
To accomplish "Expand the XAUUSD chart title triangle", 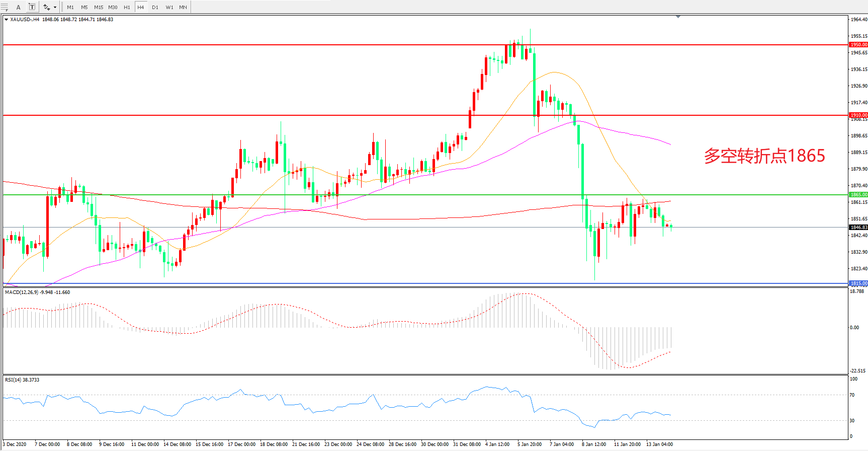I will (x=6, y=20).
